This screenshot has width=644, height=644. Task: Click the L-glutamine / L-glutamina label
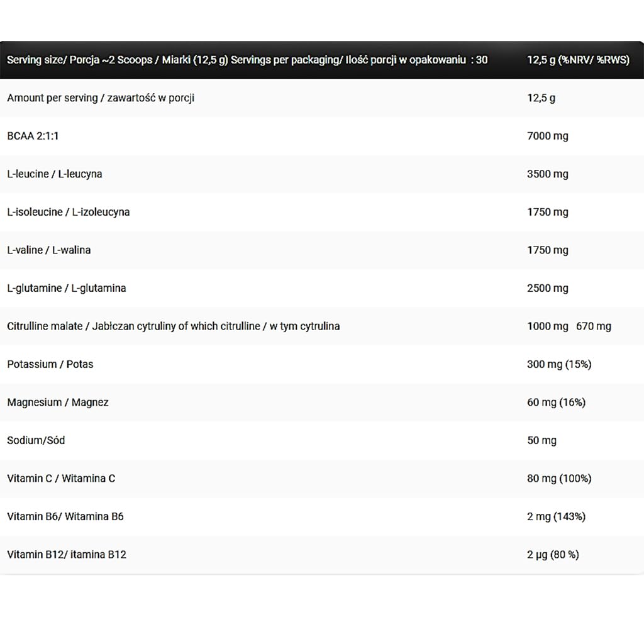[x=67, y=288]
